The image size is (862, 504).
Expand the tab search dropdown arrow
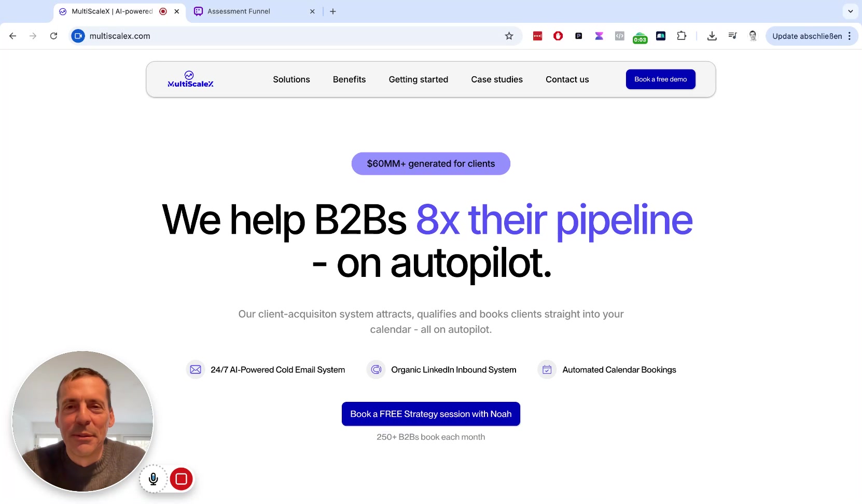pyautogui.click(x=851, y=11)
